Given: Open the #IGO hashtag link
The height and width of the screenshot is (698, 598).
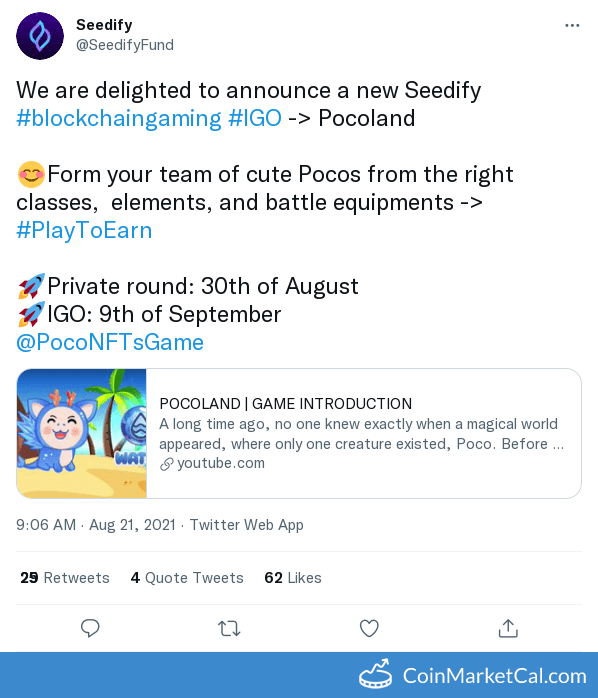Looking at the screenshot, I should coord(255,118).
